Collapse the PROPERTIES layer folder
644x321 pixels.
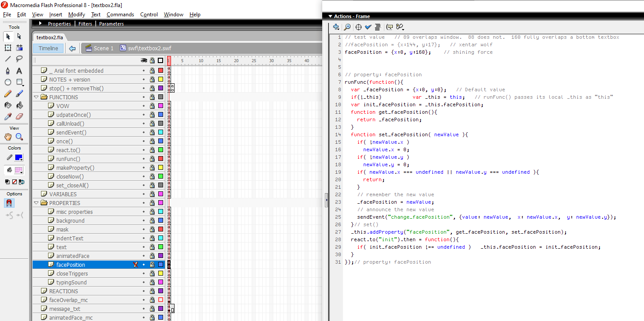pos(36,203)
